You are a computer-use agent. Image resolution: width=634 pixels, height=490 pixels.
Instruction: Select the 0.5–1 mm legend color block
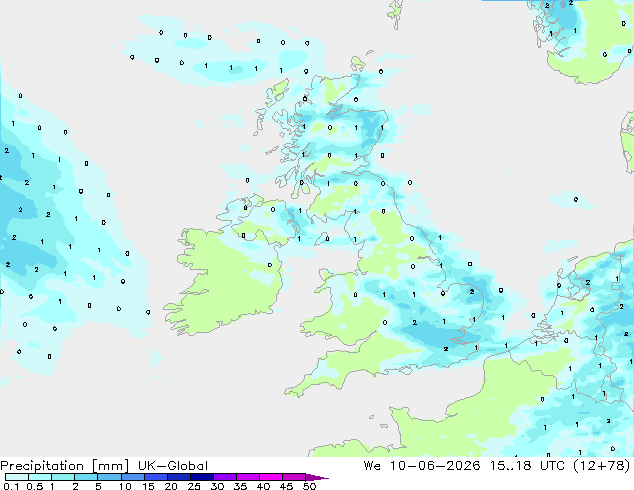[x=40, y=477]
